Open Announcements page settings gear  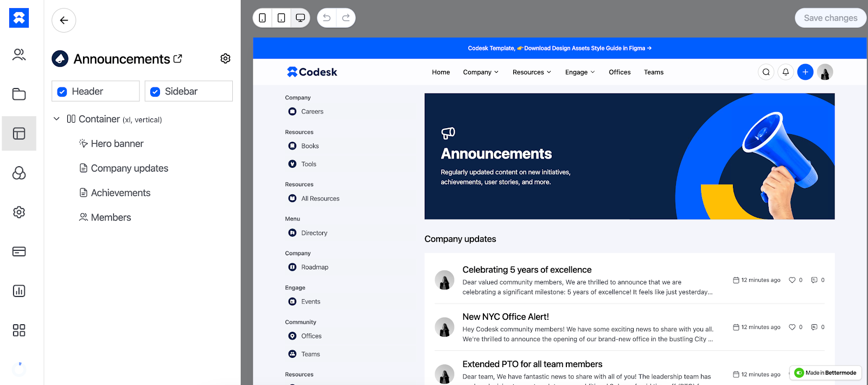tap(226, 59)
